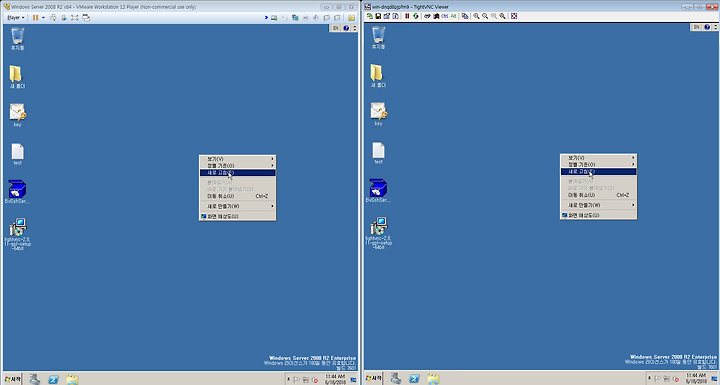The image size is (720, 385).
Task: Click the blue show devices arrow in VMware
Action: [266, 17]
